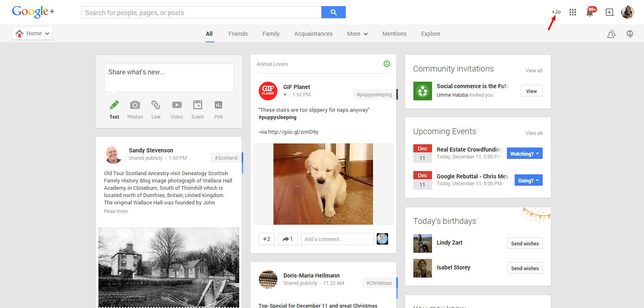Send wishes to Lindy Zart
Viewport: 644px width, 308px height.
[x=524, y=243]
